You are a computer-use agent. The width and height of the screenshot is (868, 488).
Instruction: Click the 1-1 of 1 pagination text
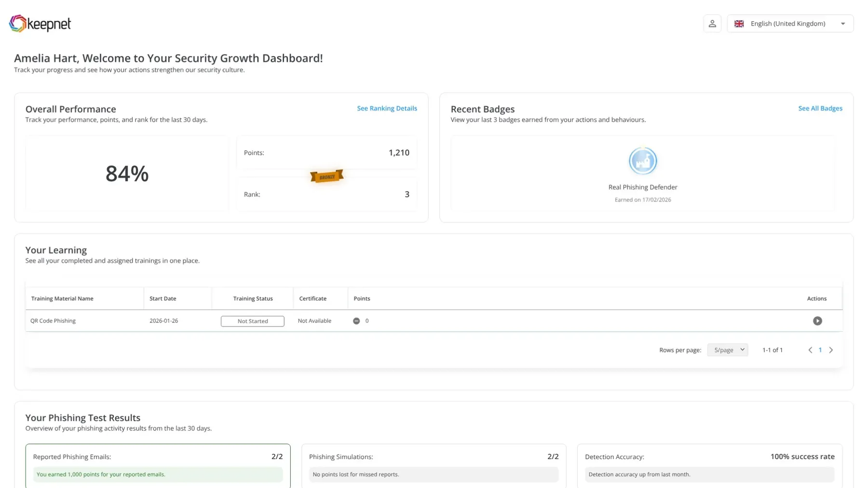pyautogui.click(x=772, y=350)
